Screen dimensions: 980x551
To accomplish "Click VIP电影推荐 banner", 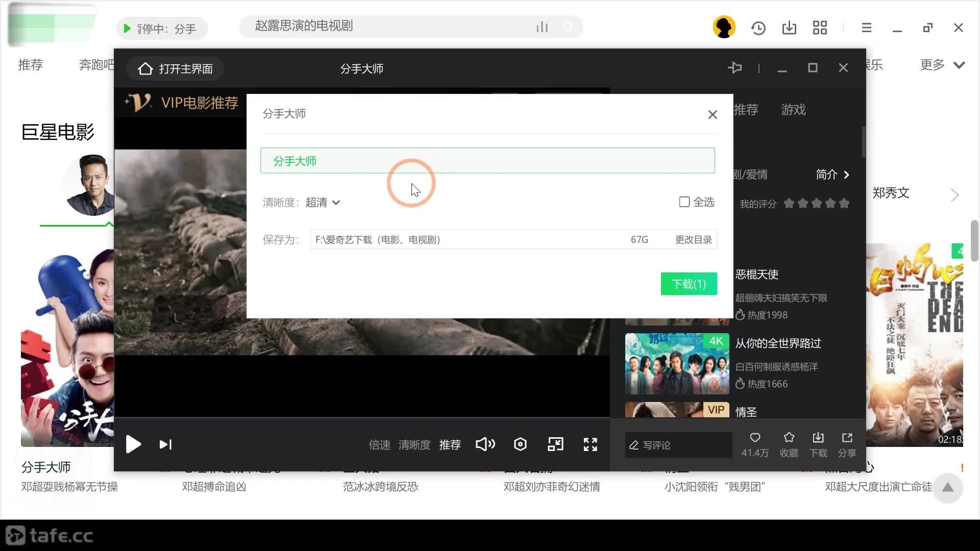I will [x=182, y=103].
